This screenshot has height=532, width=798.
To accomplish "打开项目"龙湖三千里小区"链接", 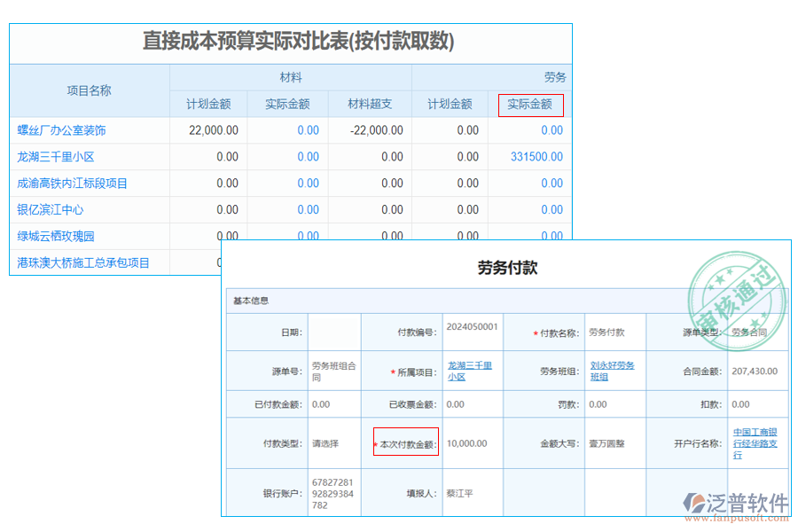I will (56, 157).
